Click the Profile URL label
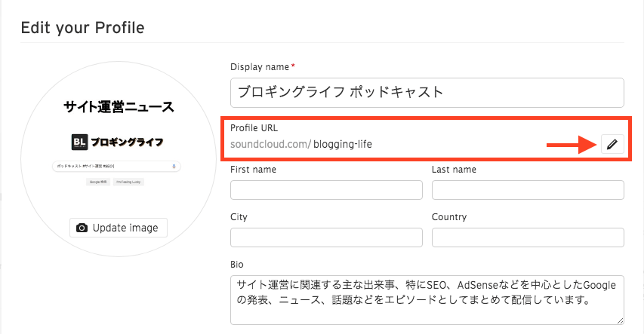Image resolution: width=644 pixels, height=334 pixels. 254,128
